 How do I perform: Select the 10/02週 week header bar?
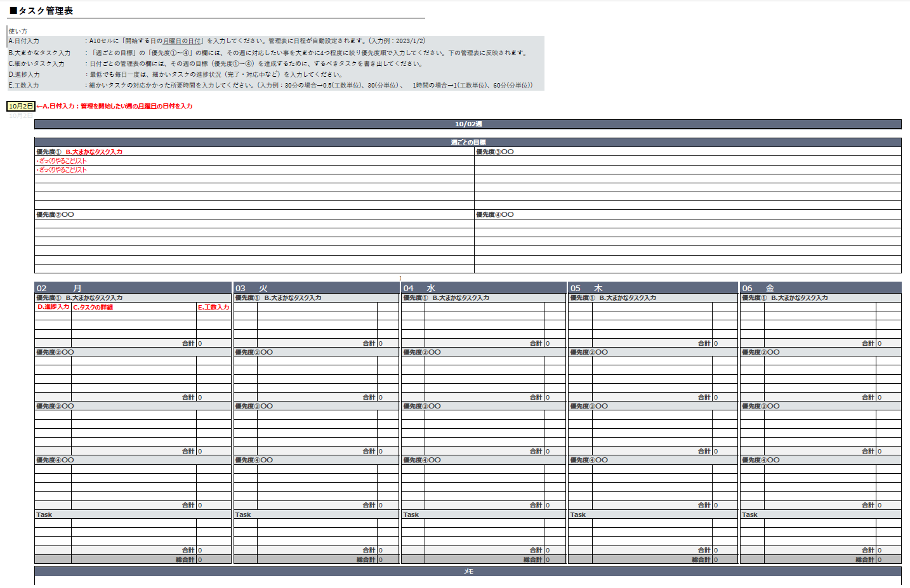(x=468, y=124)
